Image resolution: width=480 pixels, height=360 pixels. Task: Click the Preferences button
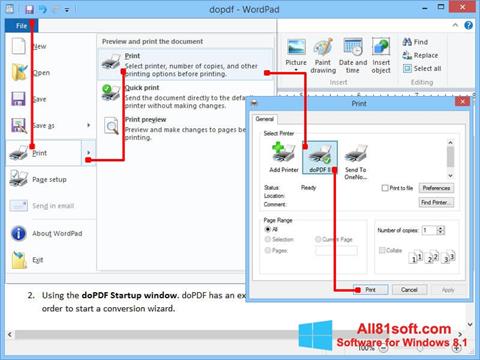click(x=436, y=188)
